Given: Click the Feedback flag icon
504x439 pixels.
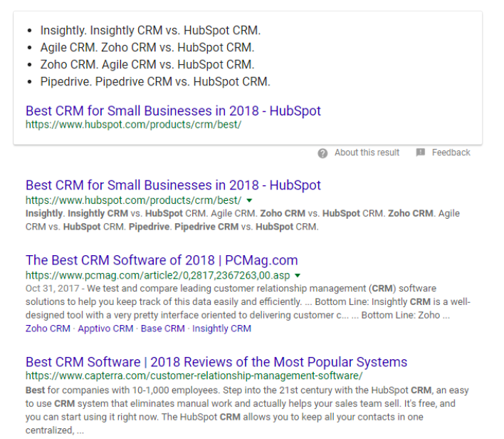Looking at the screenshot, I should (x=421, y=153).
